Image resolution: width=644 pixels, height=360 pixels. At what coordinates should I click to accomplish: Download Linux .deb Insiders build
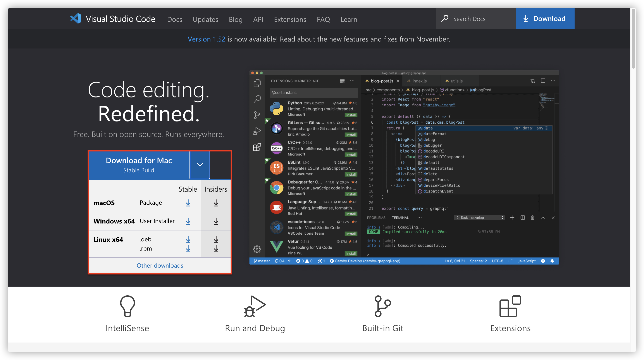coord(216,240)
